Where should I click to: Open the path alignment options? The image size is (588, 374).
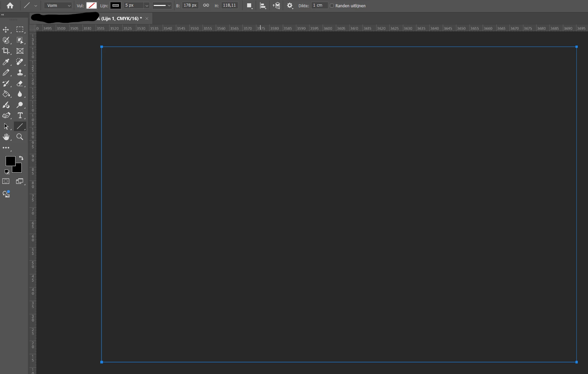point(263,6)
